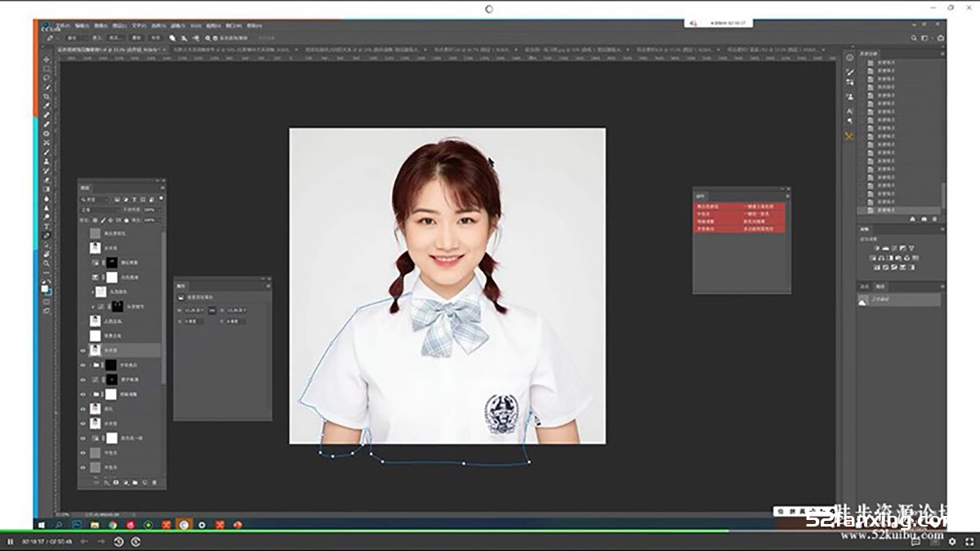
Task: Click the Selection button in the options bar
Action: point(117,38)
